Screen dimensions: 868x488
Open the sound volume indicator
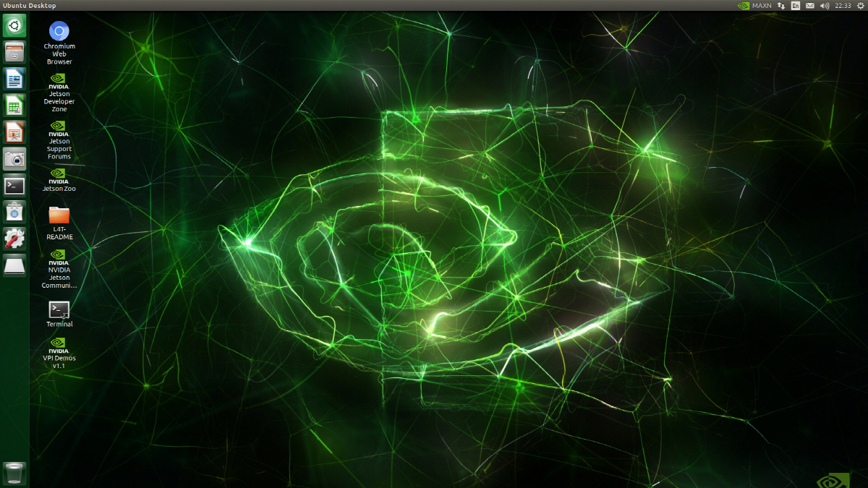825,5
